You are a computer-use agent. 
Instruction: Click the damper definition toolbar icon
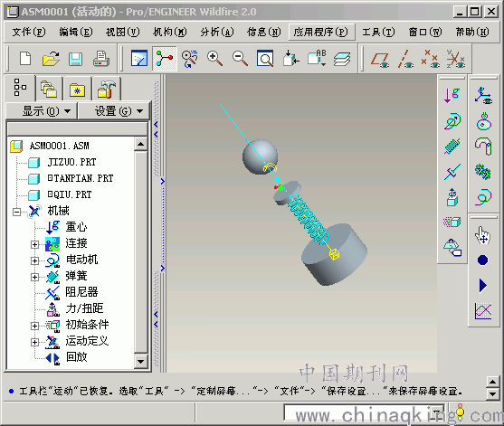[x=452, y=172]
